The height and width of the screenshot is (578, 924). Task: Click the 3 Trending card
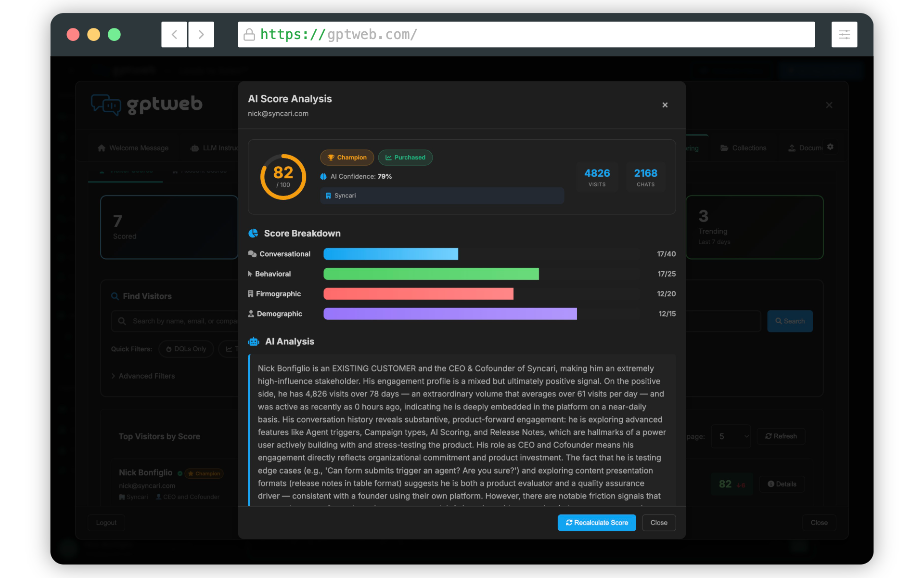[755, 227]
